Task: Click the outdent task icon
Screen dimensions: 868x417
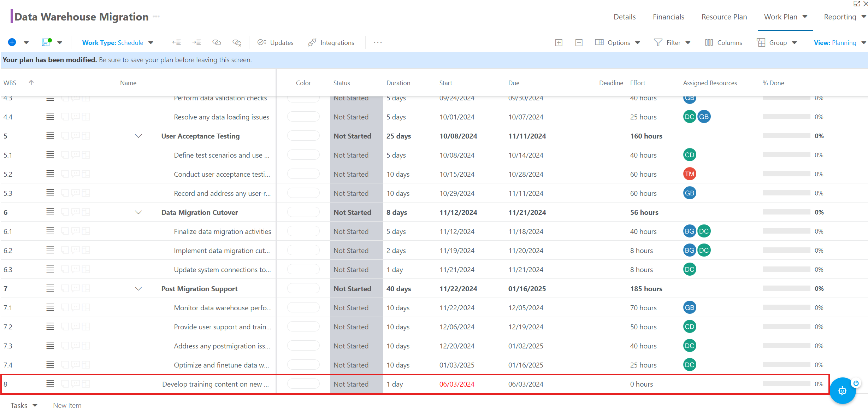Action: coord(177,42)
